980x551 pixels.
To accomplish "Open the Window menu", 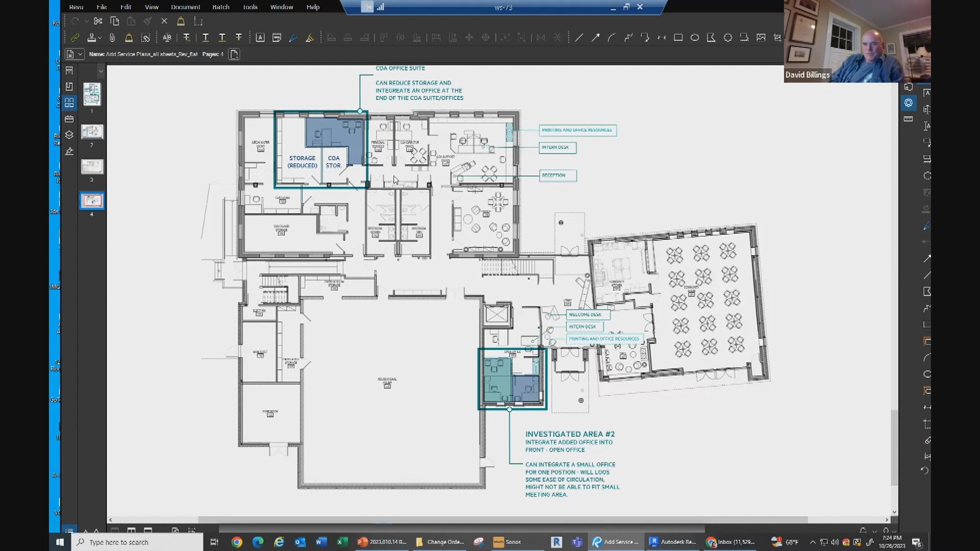I will 281,7.
